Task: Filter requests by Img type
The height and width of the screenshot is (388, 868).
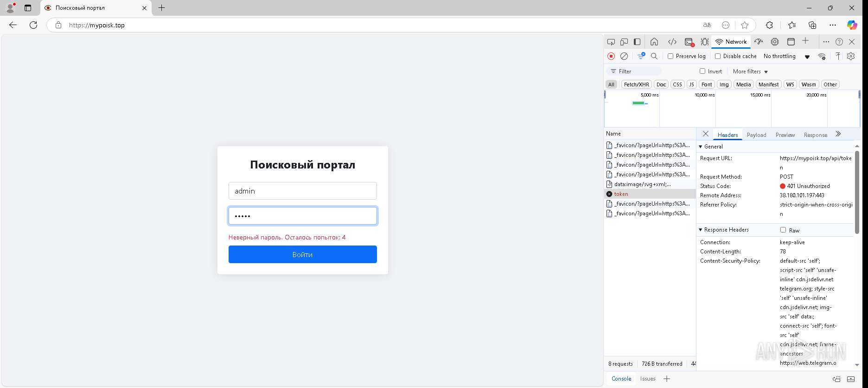Action: click(x=724, y=84)
